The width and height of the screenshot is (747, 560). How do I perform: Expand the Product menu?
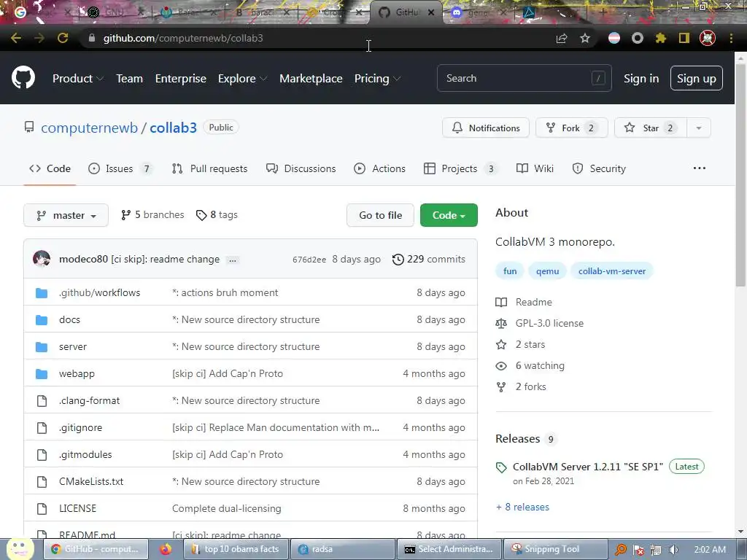click(x=78, y=79)
